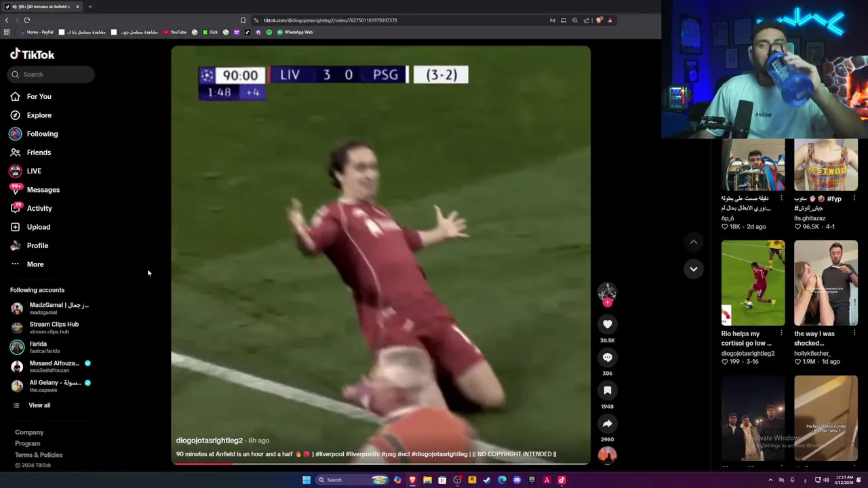This screenshot has width=868, height=488.
Task: Open options for 6p_6 video
Action: [x=781, y=199]
